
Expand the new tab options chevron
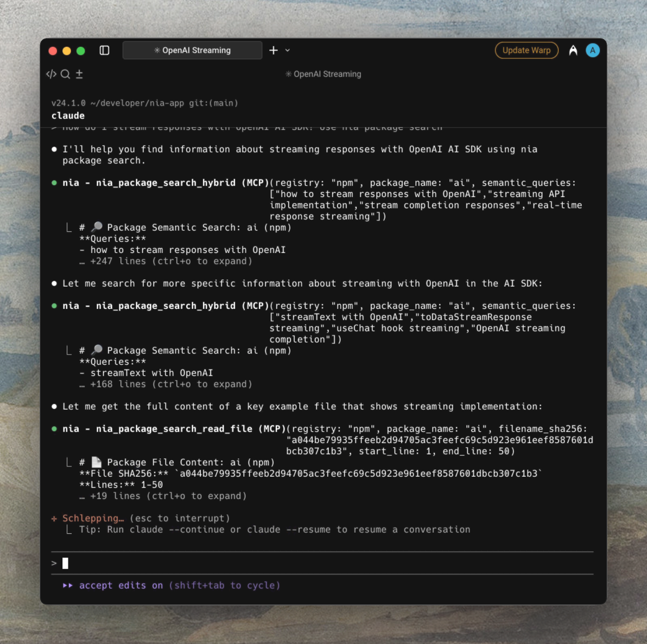pyautogui.click(x=288, y=50)
